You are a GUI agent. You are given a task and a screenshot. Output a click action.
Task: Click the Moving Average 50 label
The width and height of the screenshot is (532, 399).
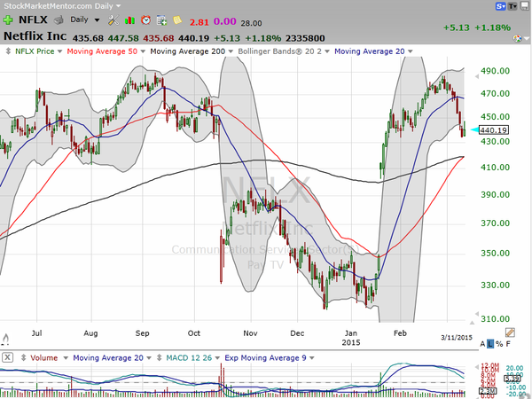102,51
